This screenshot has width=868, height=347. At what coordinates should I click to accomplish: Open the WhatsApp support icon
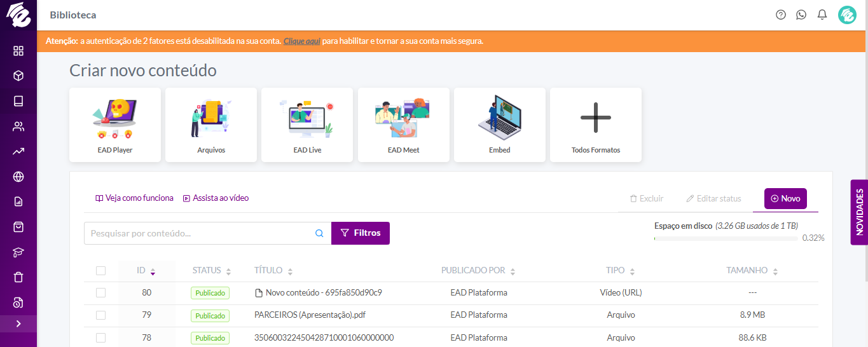(x=801, y=15)
